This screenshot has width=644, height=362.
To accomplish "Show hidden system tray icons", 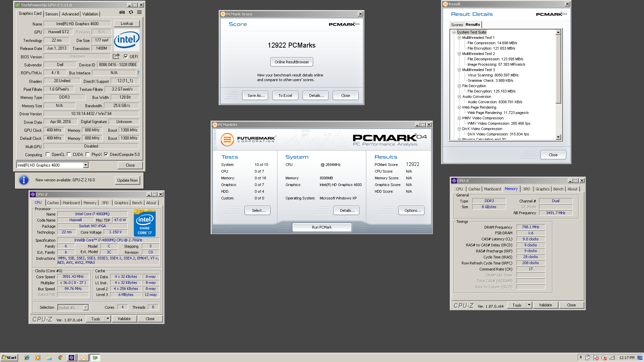I will (x=581, y=358).
